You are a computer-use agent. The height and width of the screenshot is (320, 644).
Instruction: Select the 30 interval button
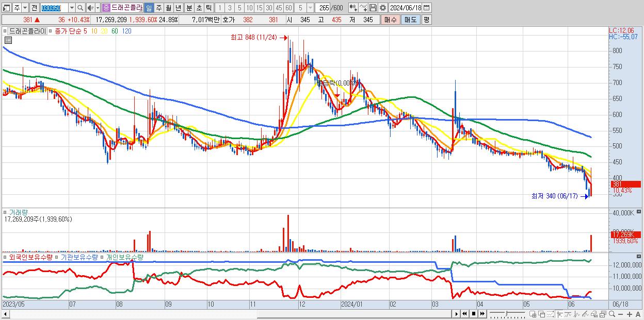(269, 8)
